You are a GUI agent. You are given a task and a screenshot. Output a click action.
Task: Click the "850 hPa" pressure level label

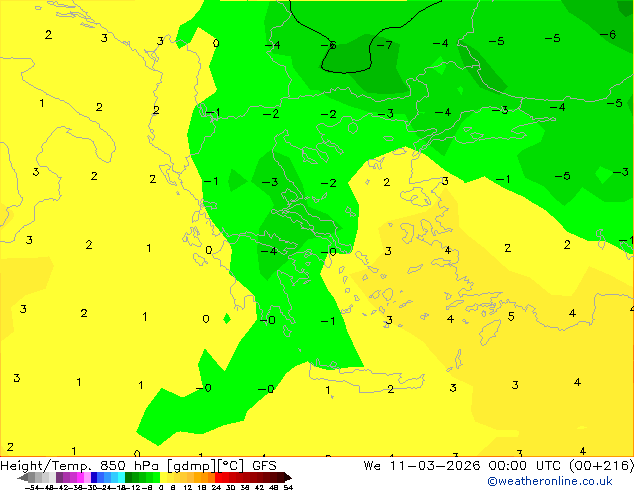point(129,466)
